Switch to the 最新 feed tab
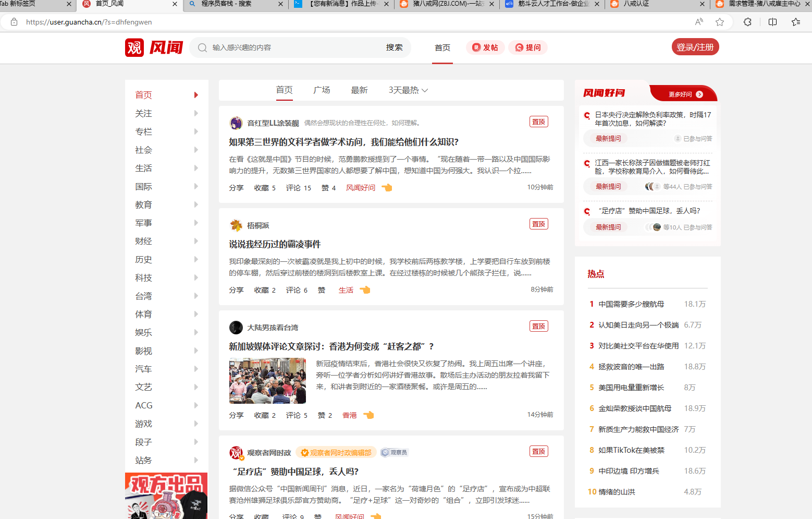 coord(359,90)
